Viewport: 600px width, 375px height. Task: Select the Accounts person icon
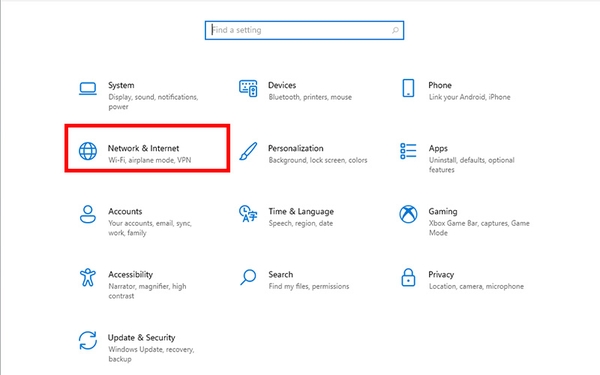pyautogui.click(x=88, y=214)
